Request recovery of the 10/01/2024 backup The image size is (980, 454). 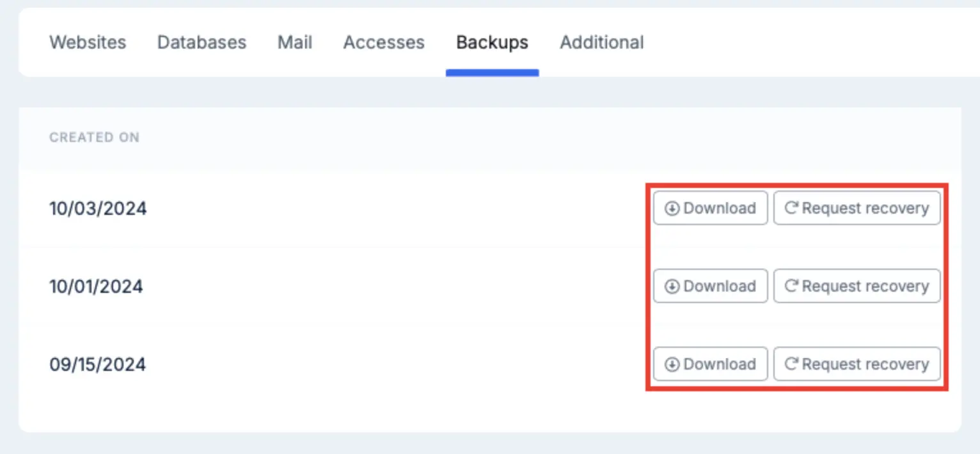(857, 286)
